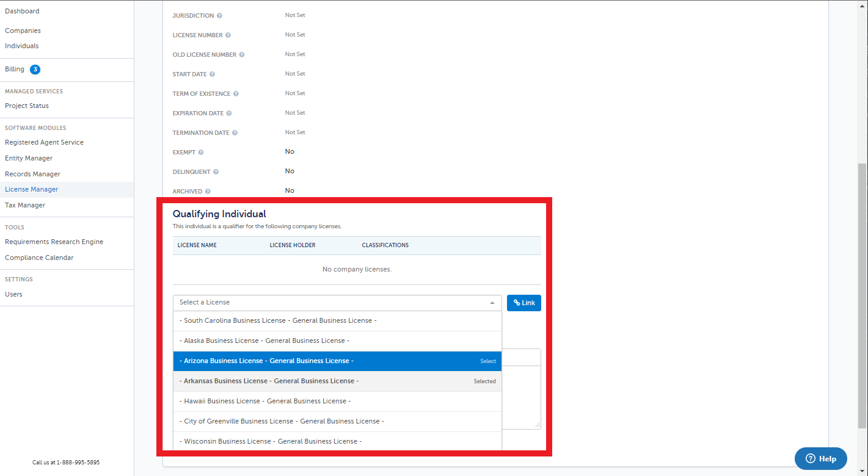Open Compliance Calendar tool

pos(39,258)
